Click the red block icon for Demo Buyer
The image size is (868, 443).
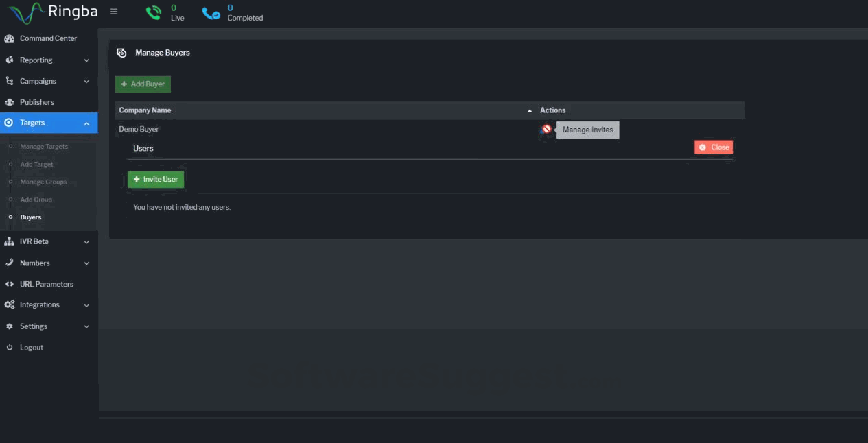click(547, 129)
